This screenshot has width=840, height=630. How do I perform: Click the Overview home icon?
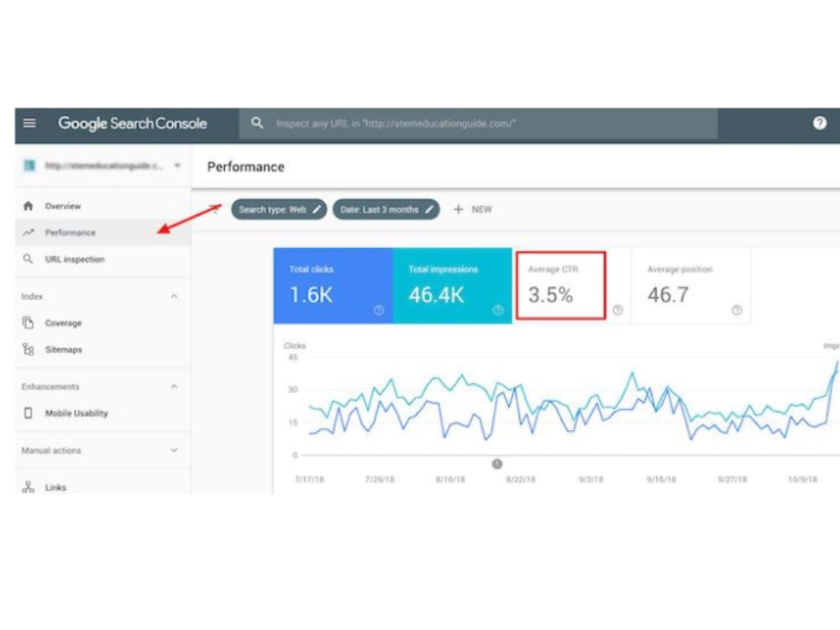[29, 206]
